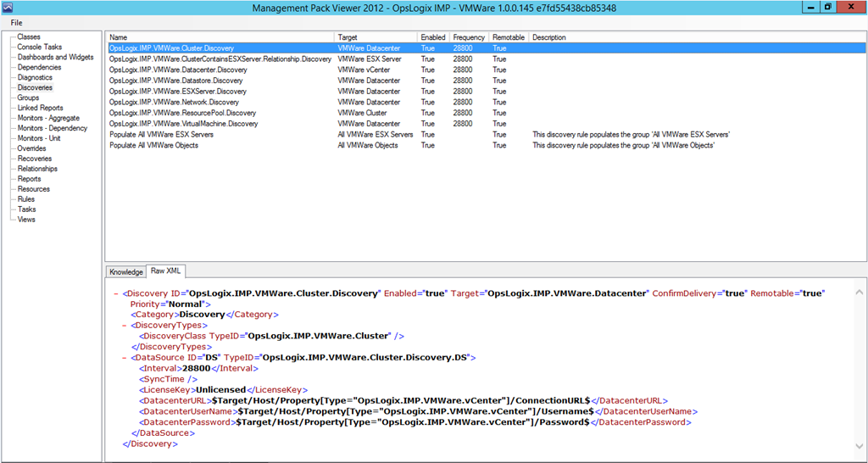
Task: Select Dashboards and Widgets tree node
Action: pos(55,58)
